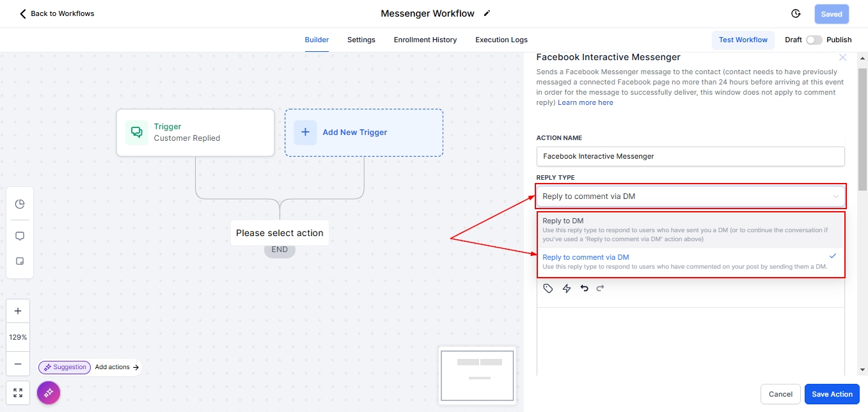The height and width of the screenshot is (412, 868).
Task: Open the purple AI assistant button
Action: coord(49,393)
